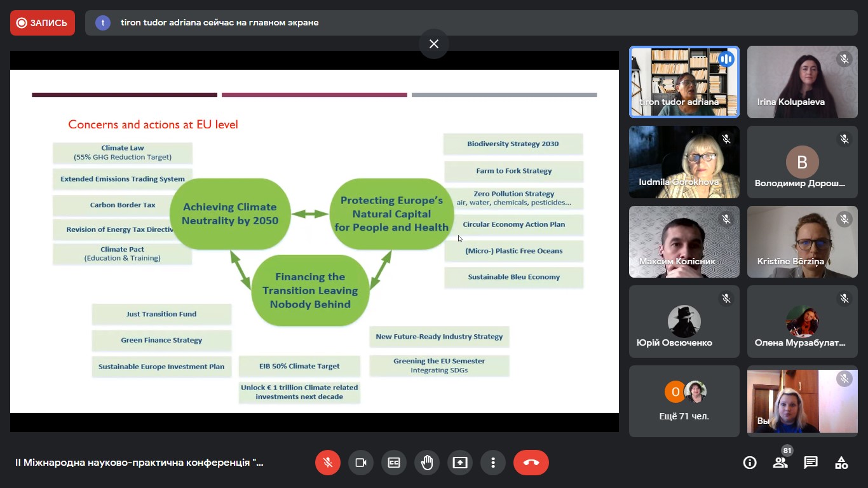This screenshot has height=488, width=868.
Task: Click the muted mic icon on Kristine Berzina's tile
Action: pos(844,219)
